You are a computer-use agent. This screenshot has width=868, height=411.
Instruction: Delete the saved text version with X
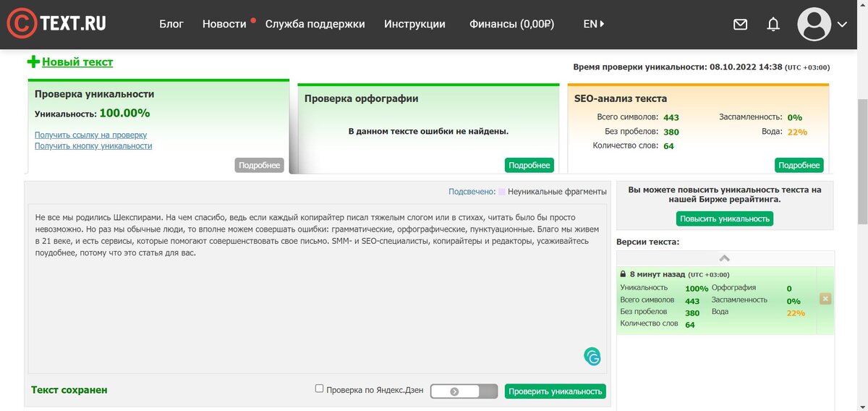point(825,299)
